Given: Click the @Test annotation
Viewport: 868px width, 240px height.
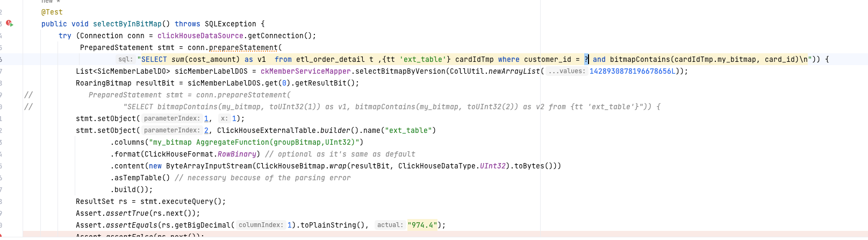Looking at the screenshot, I should [52, 12].
